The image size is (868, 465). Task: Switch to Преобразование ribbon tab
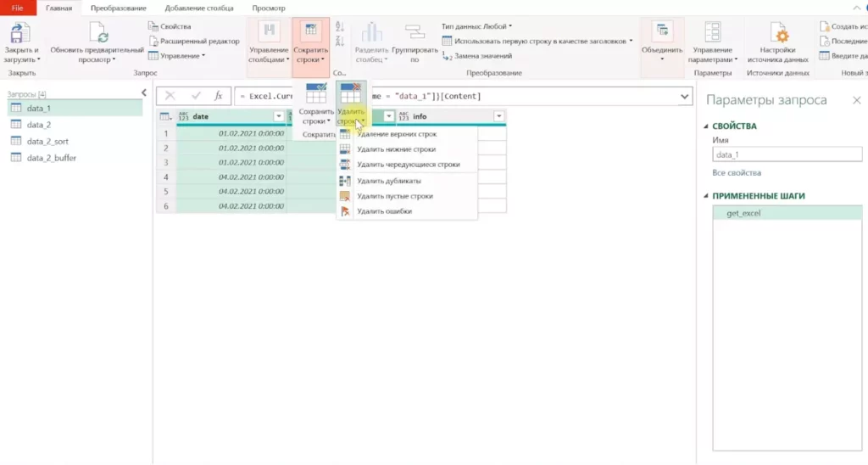(x=119, y=8)
